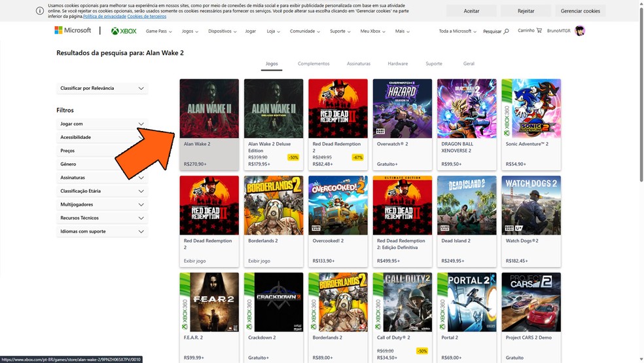Click the page vertical scrollbar

click(641, 94)
